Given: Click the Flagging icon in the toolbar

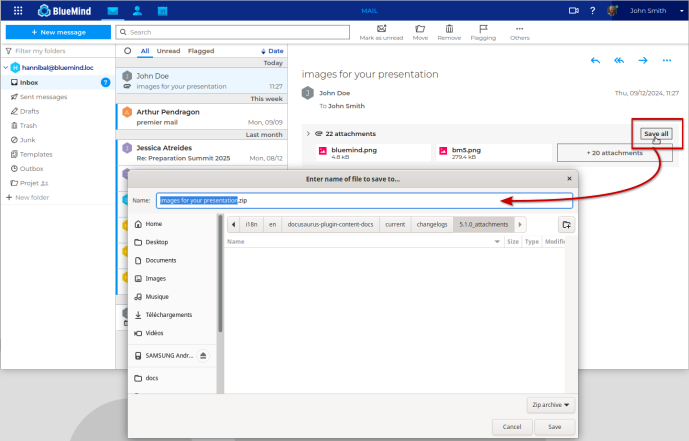Looking at the screenshot, I should [x=484, y=29].
